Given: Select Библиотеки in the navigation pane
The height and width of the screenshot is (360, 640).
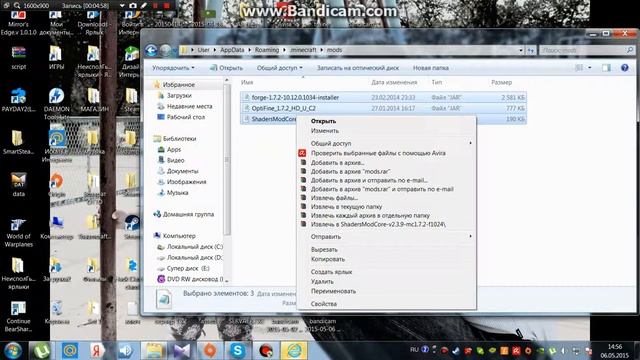Looking at the screenshot, I should pyautogui.click(x=179, y=139).
